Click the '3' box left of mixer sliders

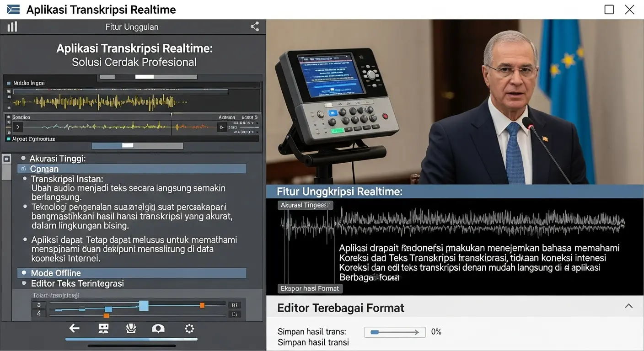pos(39,305)
